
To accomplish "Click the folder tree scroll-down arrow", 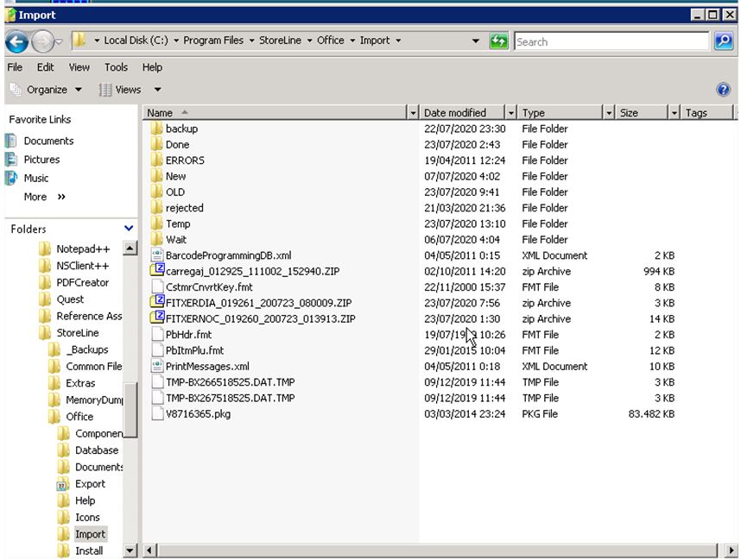I will click(130, 551).
